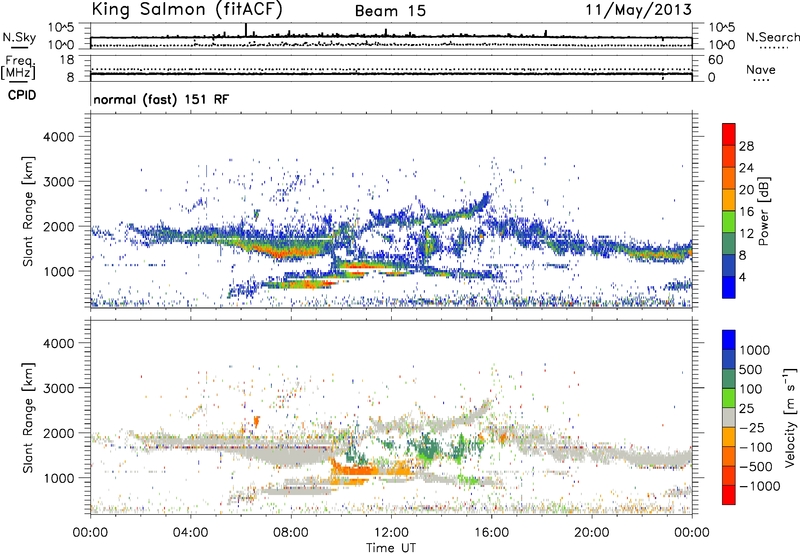This screenshot has width=800, height=554.
Task: Click the '-25' label on the velocity colorbar
Action: pyautogui.click(x=752, y=428)
